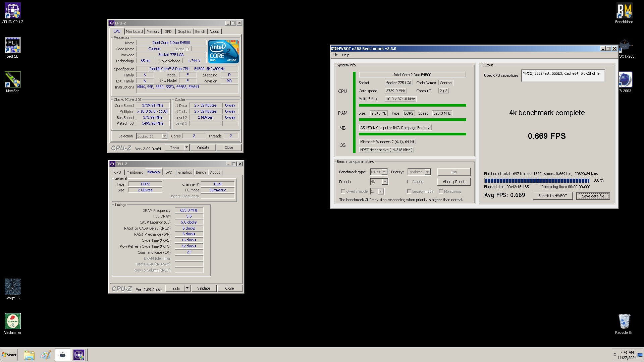Switch to HWBOT x265 taskbar button
Image resolution: width=644 pixels, height=362 pixels.
(x=62, y=355)
